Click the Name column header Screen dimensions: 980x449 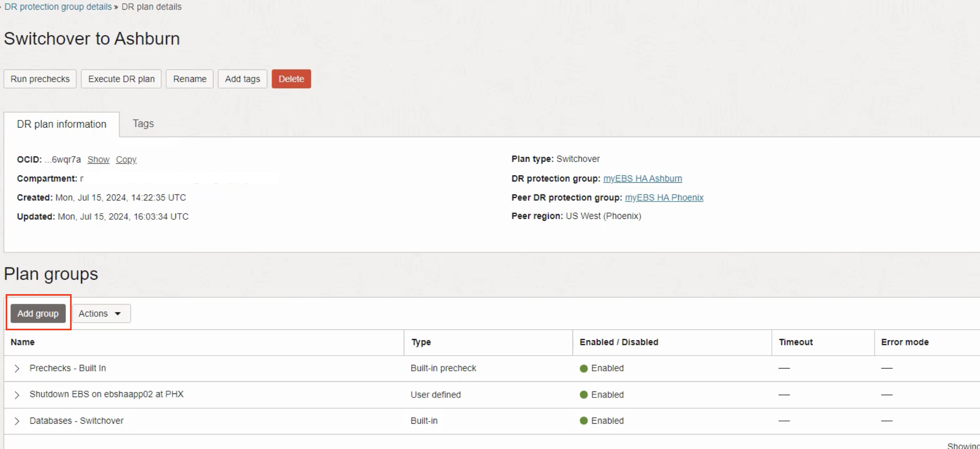23,342
